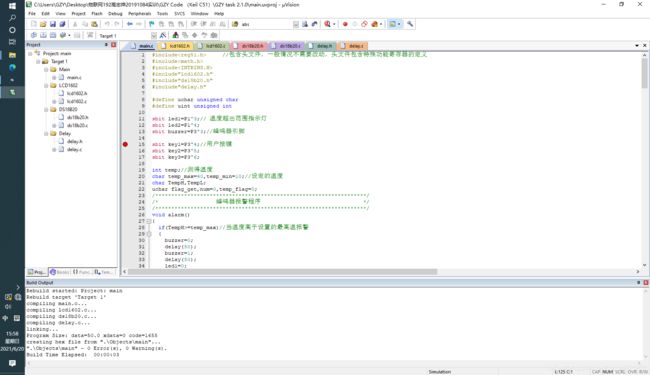Collapse the DS18B20 group folder
The width and height of the screenshot is (650, 375).
(46, 109)
